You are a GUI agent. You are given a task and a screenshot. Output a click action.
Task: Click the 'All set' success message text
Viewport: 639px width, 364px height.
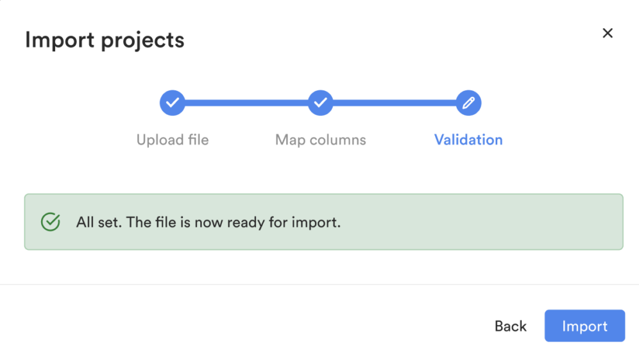point(209,222)
